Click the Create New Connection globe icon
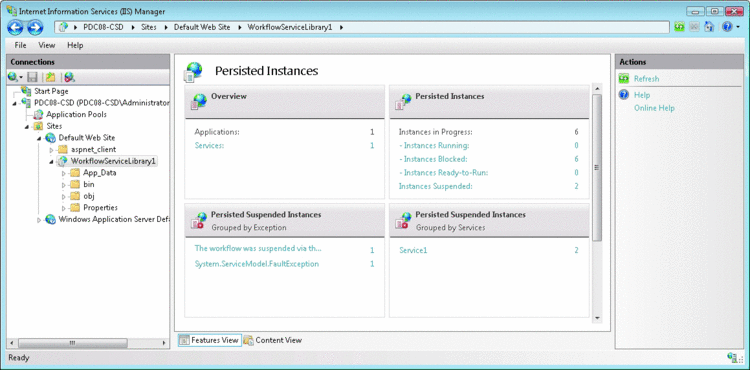 pos(13,77)
